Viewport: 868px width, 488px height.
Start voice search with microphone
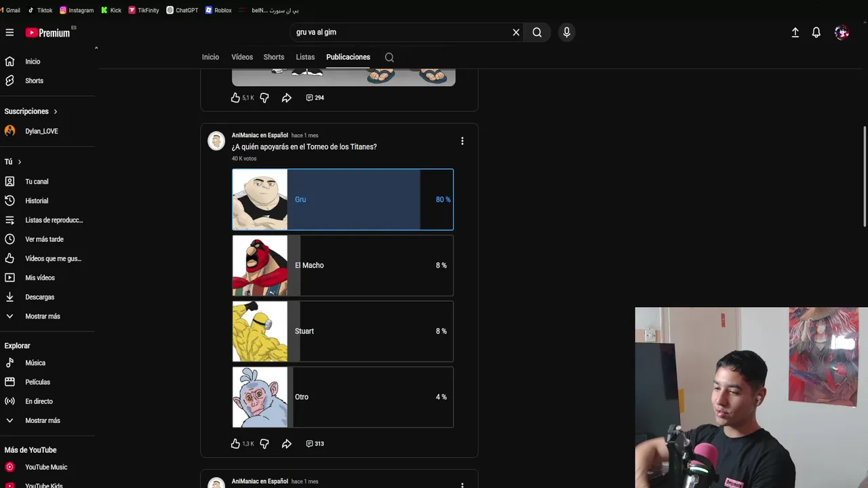pyautogui.click(x=567, y=33)
